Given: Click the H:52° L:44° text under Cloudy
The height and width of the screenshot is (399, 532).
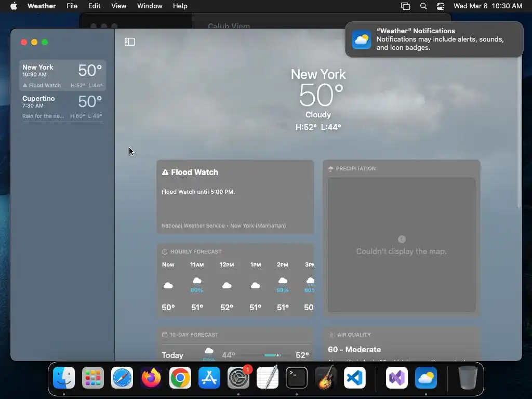Looking at the screenshot, I should click(x=318, y=127).
